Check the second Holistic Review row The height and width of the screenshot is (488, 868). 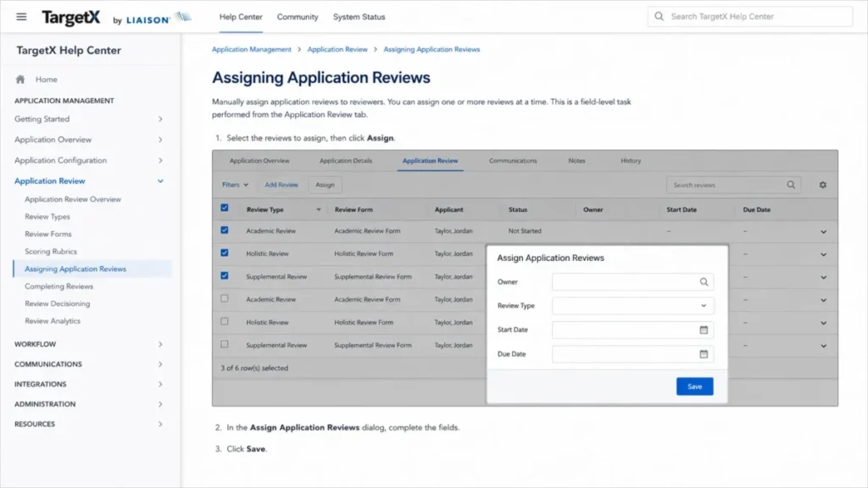click(x=224, y=321)
